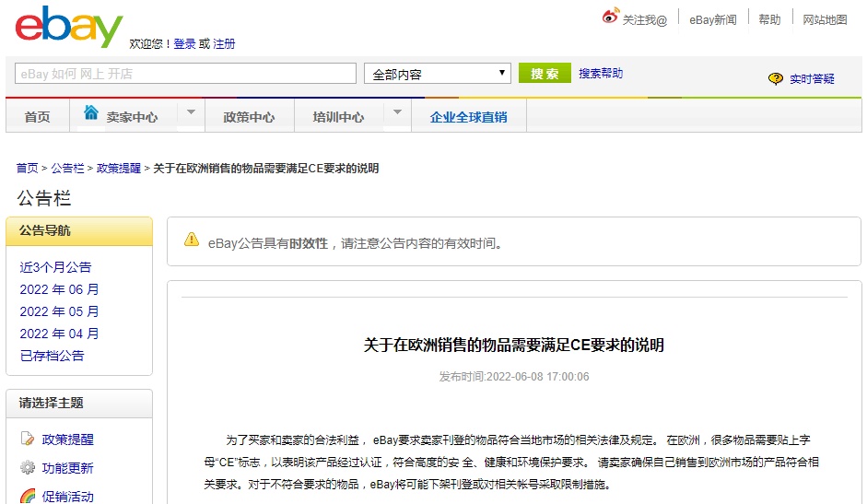The width and height of the screenshot is (867, 504).
Task: Select 2022 年 05 月 announcements
Action: click(59, 311)
